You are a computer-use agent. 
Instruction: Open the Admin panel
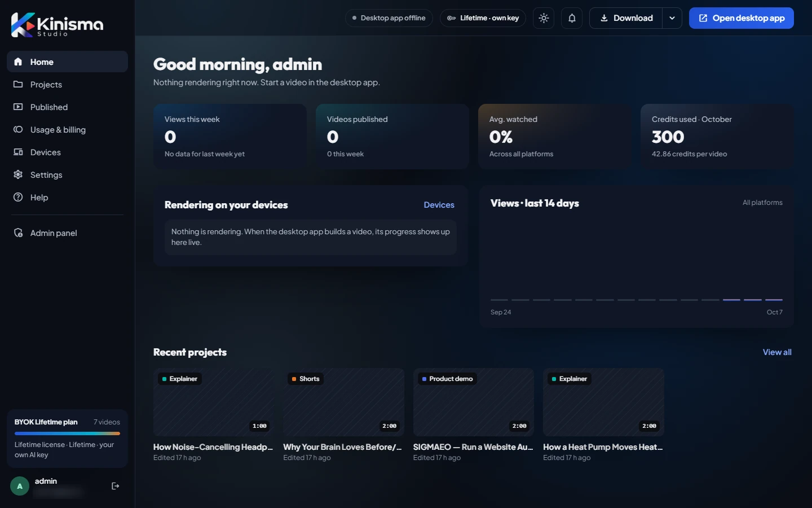[x=67, y=233]
